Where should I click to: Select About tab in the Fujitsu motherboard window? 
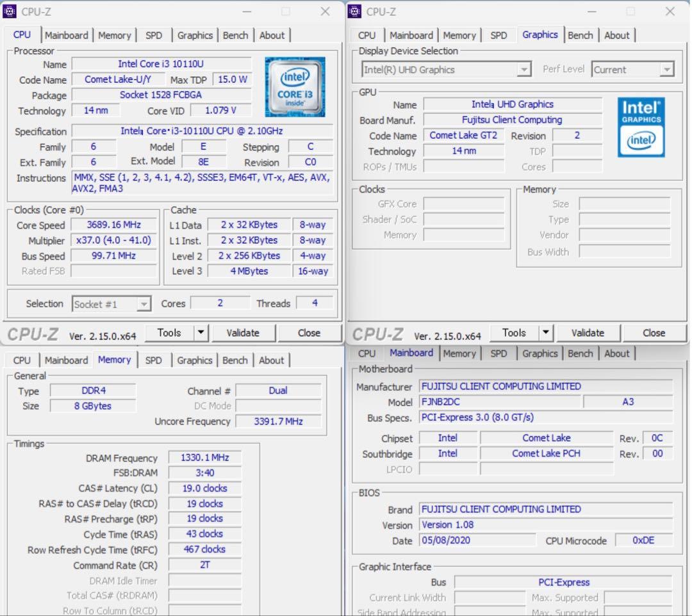tap(616, 353)
